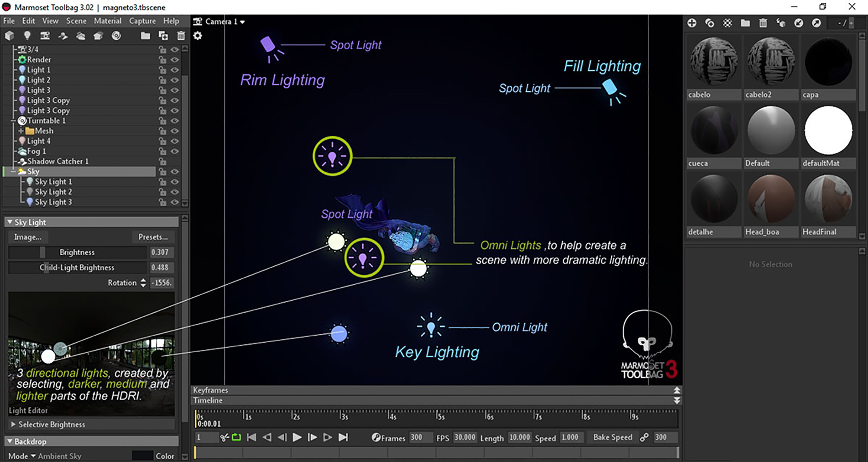868x462 pixels.
Task: Expand Selective Brightness section
Action: (13, 424)
